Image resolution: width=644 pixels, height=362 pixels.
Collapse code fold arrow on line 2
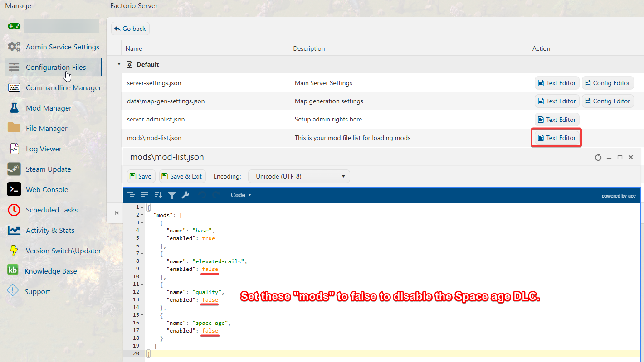[142, 215]
